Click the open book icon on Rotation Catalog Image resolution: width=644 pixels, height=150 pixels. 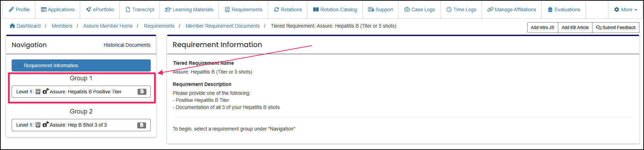pos(316,10)
